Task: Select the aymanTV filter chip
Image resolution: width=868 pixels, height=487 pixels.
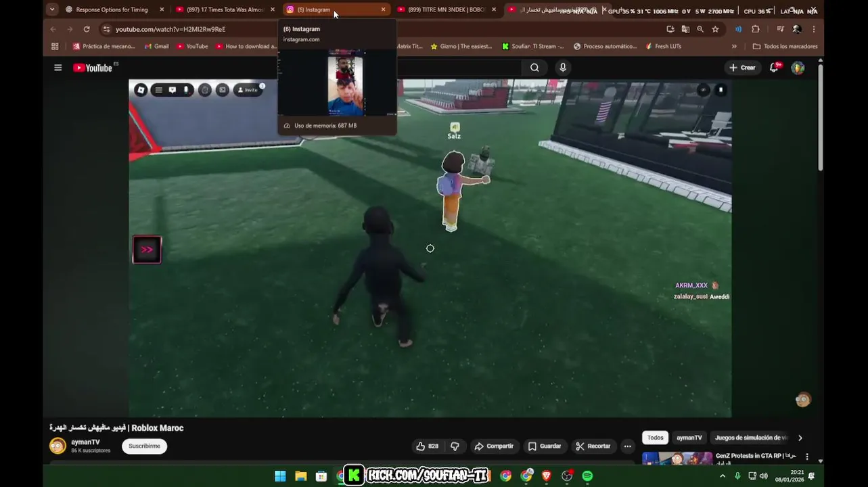Action: tap(689, 438)
